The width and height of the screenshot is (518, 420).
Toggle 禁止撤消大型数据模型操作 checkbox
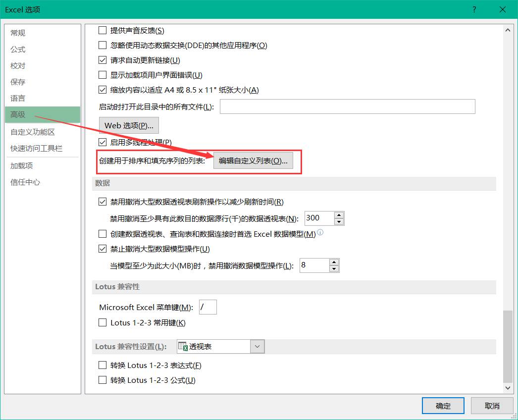103,249
